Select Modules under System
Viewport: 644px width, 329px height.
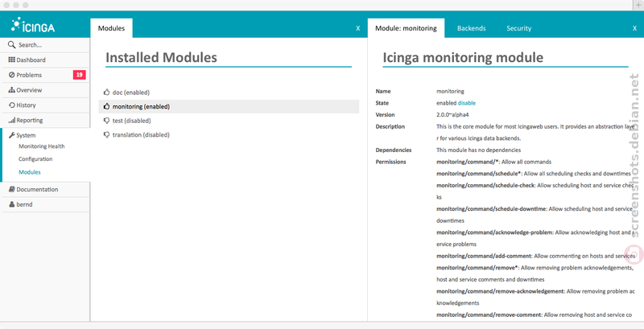[x=30, y=172]
